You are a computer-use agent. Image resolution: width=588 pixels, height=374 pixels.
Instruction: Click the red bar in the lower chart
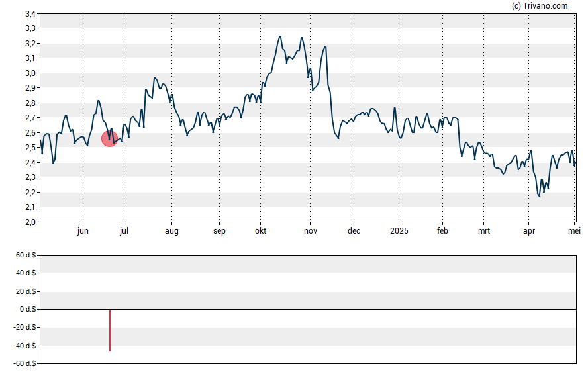pyautogui.click(x=110, y=330)
